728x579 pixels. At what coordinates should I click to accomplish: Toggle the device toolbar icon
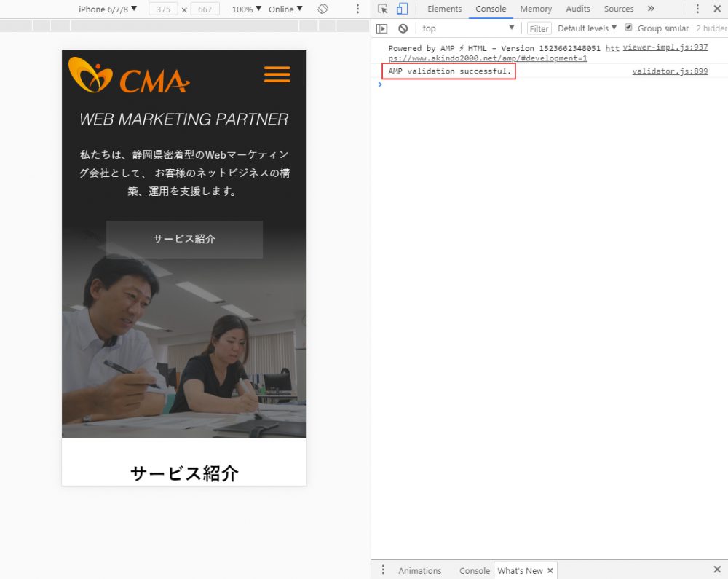(402, 9)
